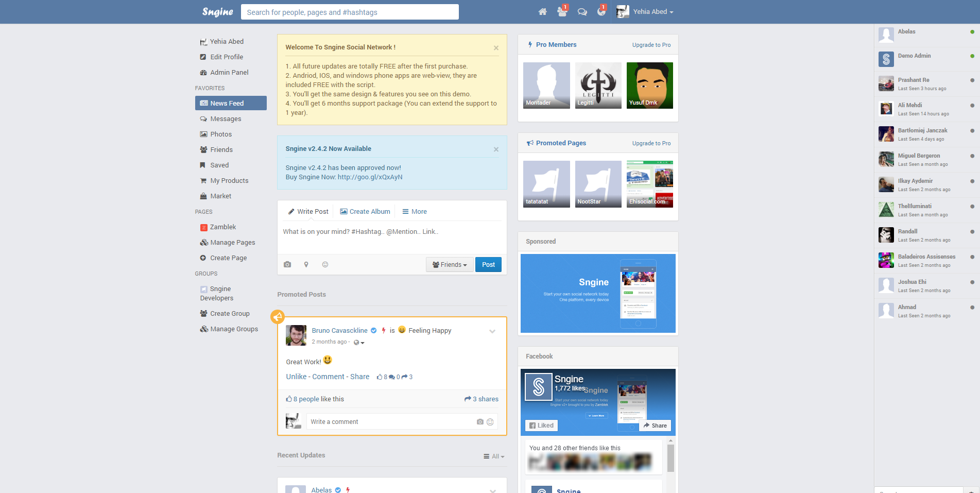Toggle the Facebook Liked button
The height and width of the screenshot is (493, 980).
coord(542,426)
